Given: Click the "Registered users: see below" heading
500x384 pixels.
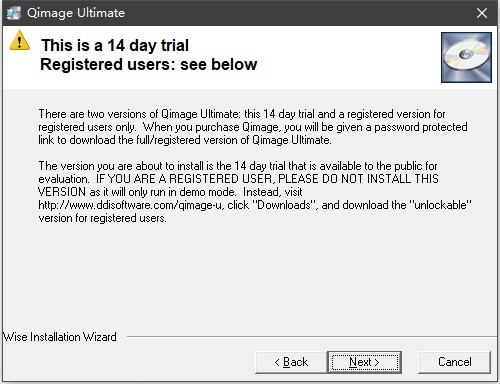Looking at the screenshot, I should (x=149, y=64).
